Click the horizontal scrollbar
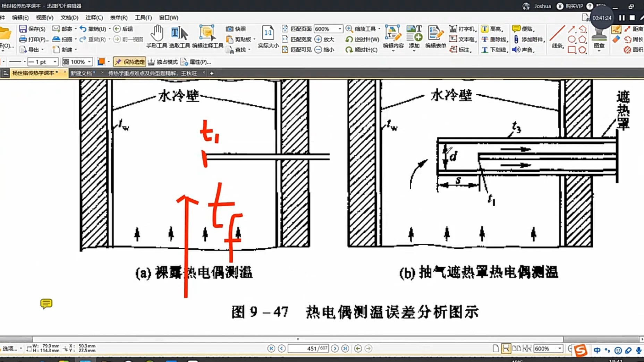This screenshot has width=644, height=362. tap(298, 339)
